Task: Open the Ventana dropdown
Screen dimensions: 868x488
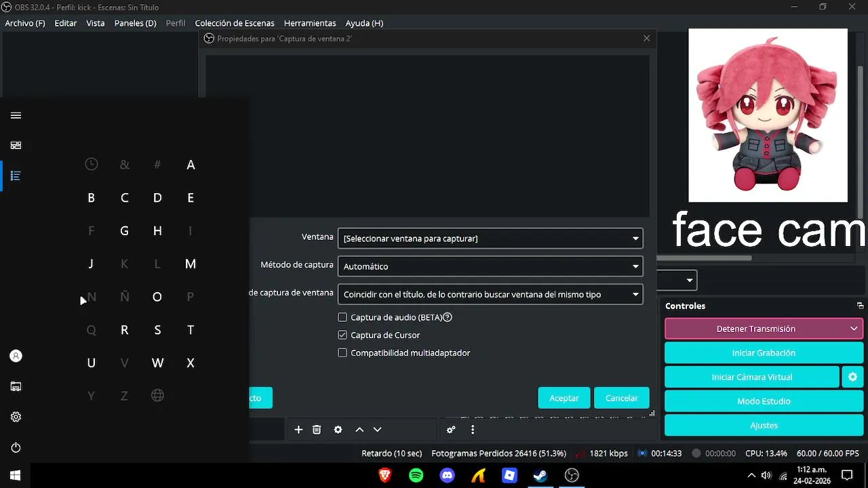Action: tap(490, 239)
